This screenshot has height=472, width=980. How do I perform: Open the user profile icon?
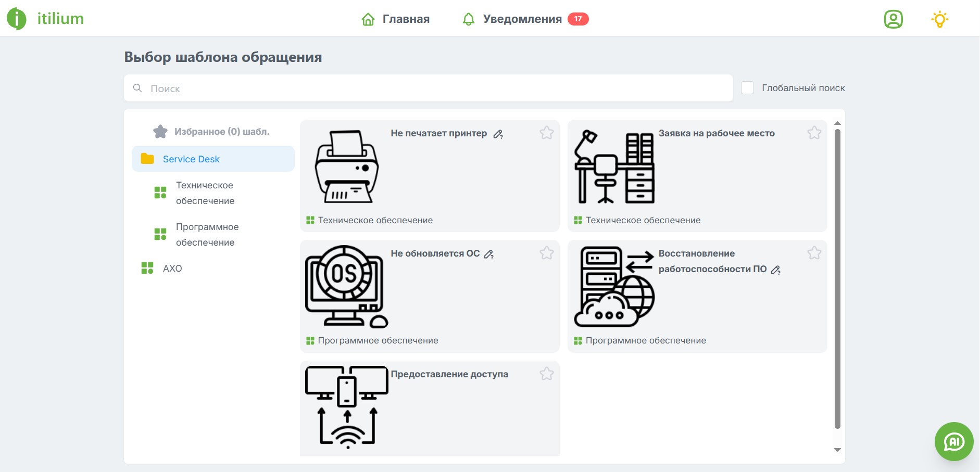(x=894, y=19)
